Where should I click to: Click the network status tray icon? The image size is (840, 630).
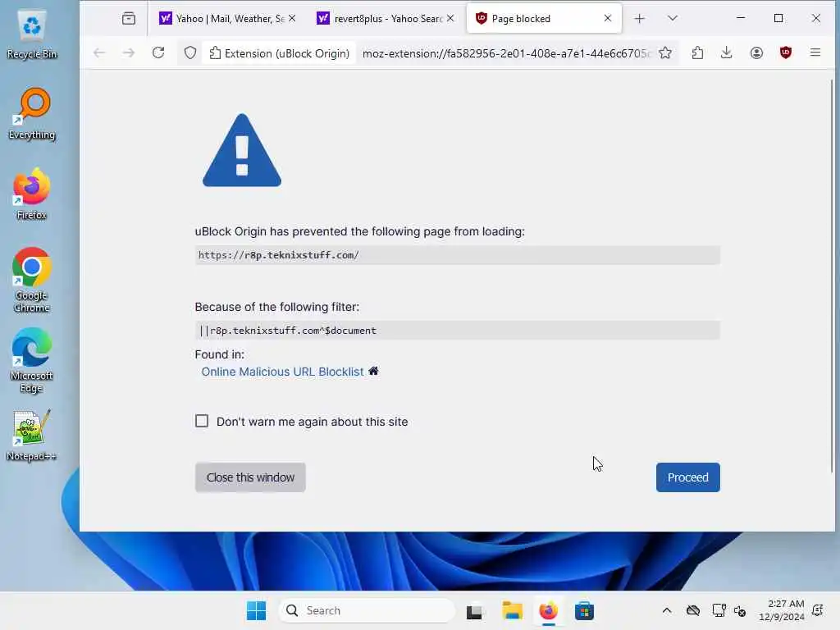[719, 610]
